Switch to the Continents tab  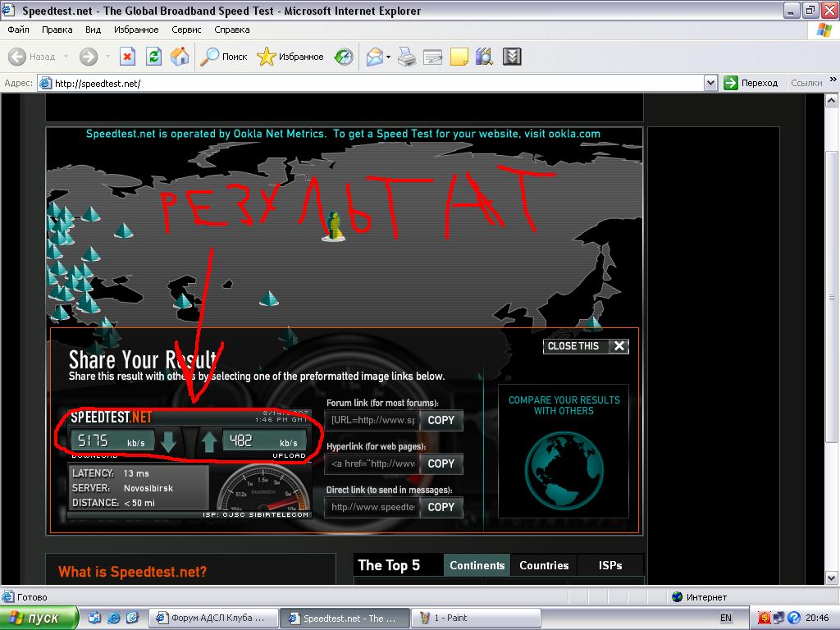pos(477,565)
